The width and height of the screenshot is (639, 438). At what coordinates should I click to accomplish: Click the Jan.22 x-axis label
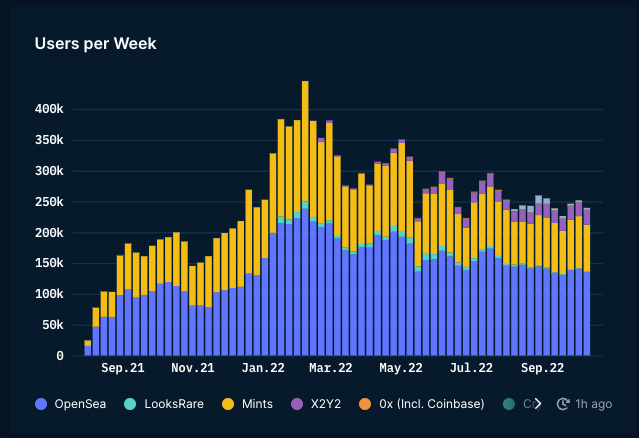[x=263, y=368]
